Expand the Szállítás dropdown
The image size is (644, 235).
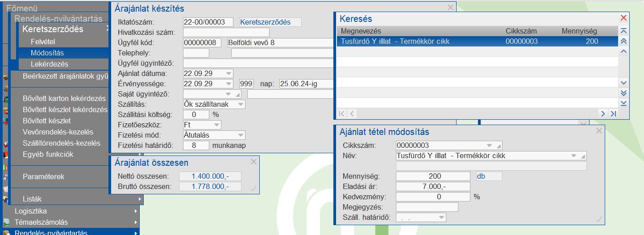(241, 104)
